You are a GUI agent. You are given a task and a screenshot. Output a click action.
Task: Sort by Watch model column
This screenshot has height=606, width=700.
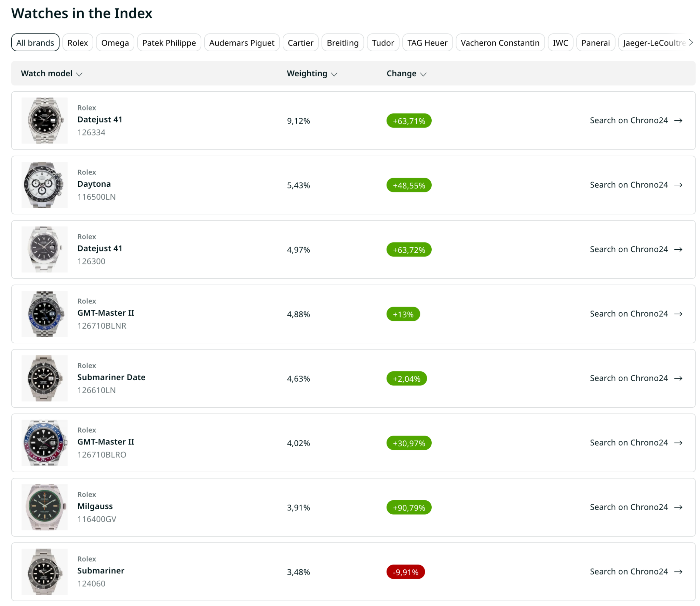tap(51, 74)
